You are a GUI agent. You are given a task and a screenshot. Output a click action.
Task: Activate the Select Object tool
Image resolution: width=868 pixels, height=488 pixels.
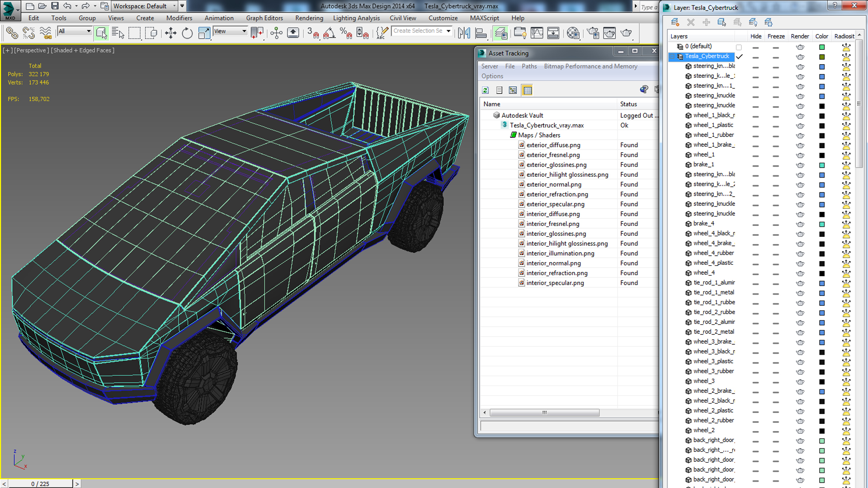point(101,33)
